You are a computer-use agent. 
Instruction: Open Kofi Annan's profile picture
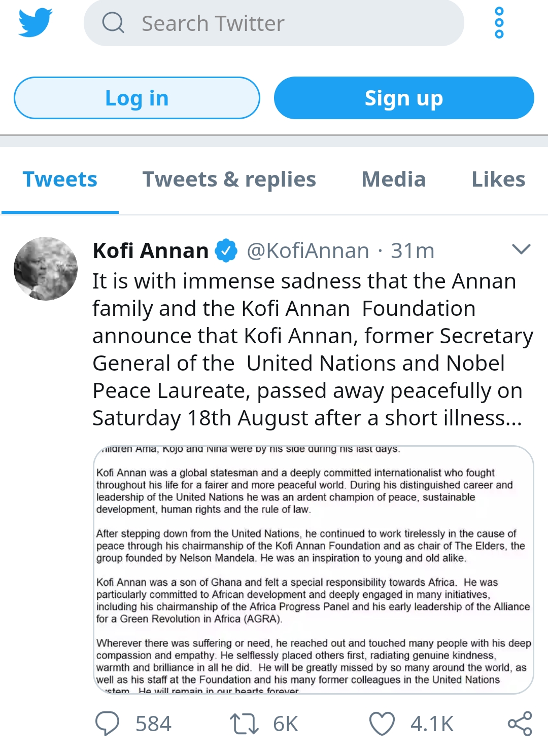coord(46,269)
